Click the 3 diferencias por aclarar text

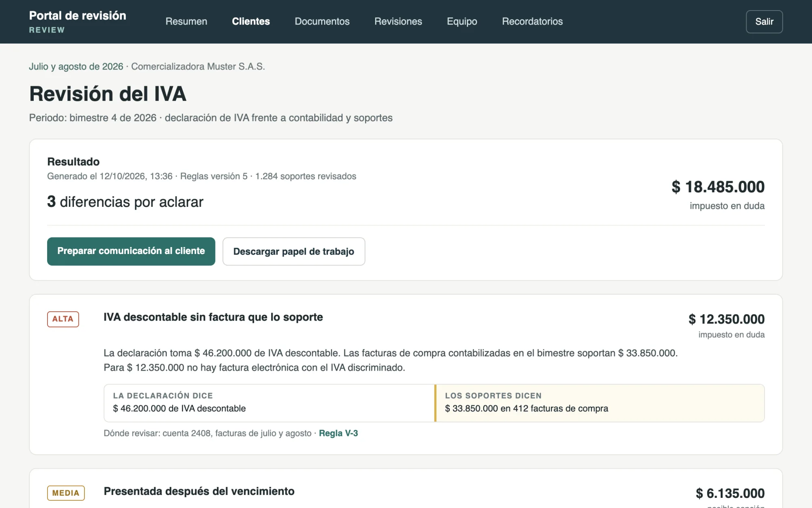click(x=125, y=202)
